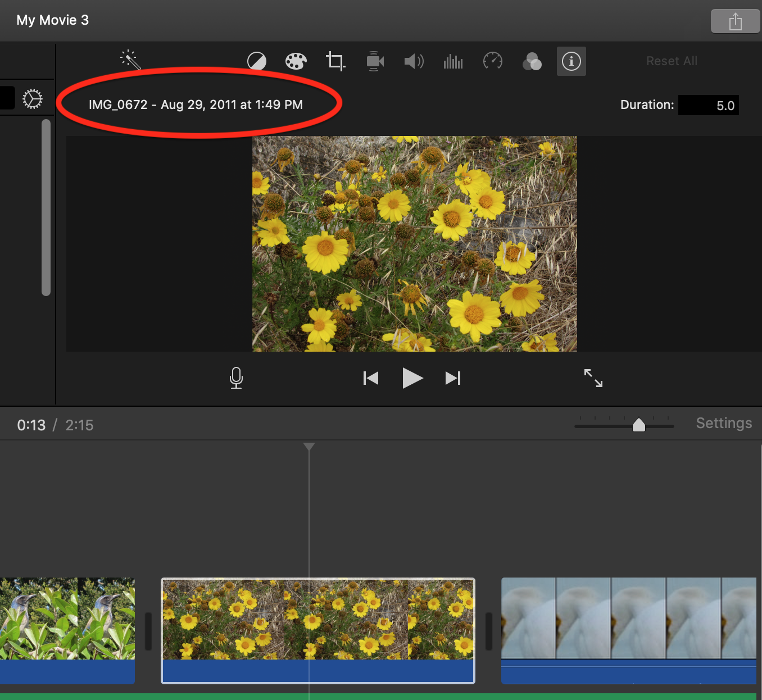Open color correction palette
The height and width of the screenshot is (700, 762).
[296, 61]
